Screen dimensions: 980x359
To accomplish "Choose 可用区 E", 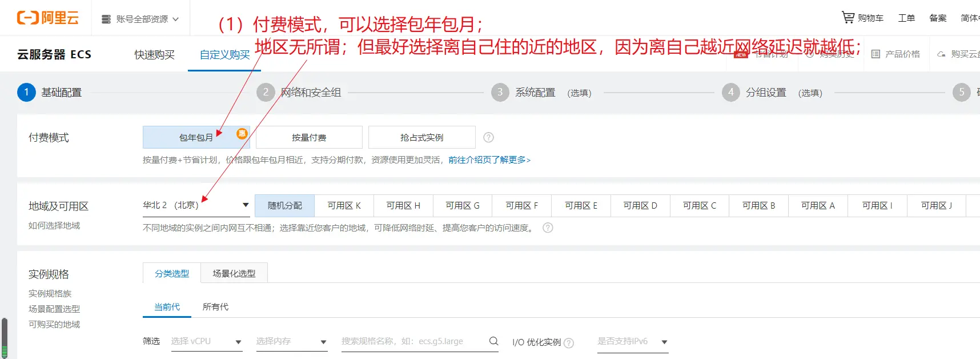I will 581,206.
